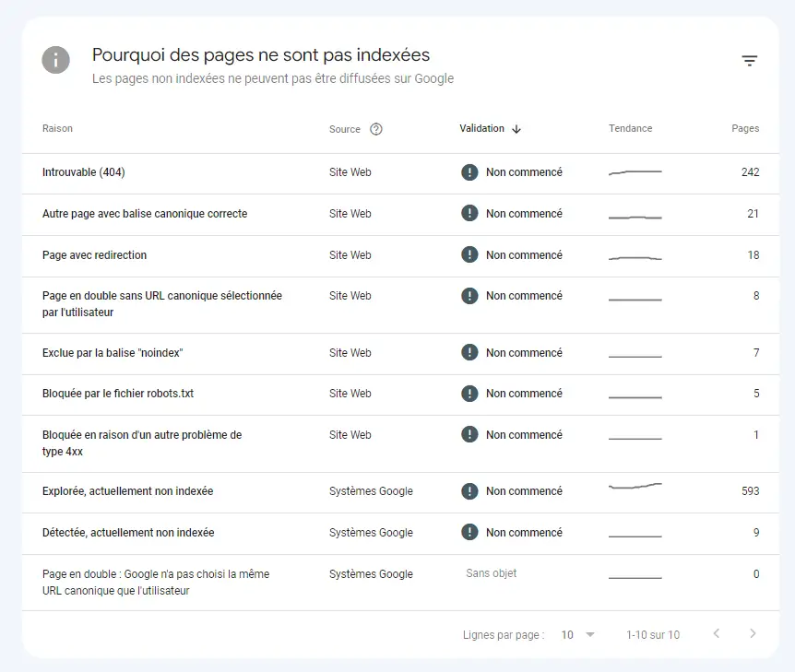Image resolution: width=795 pixels, height=672 pixels.
Task: Click trend sparkline for Introuvable (404)
Action: click(x=635, y=172)
